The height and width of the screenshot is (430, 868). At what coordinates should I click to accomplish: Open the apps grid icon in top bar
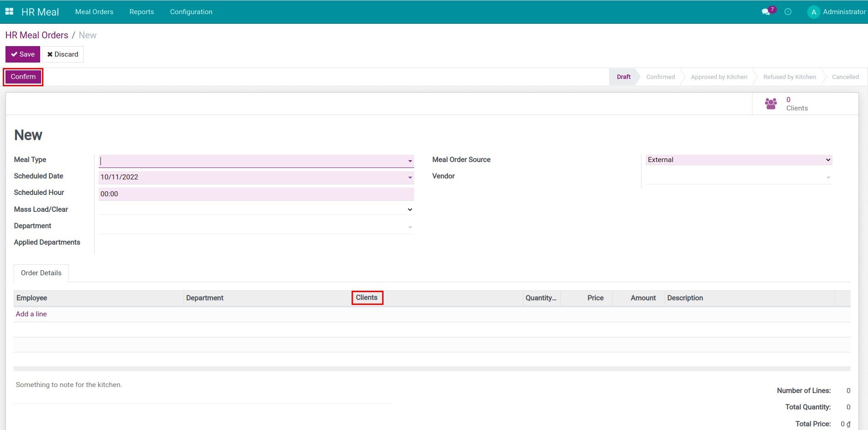(9, 11)
